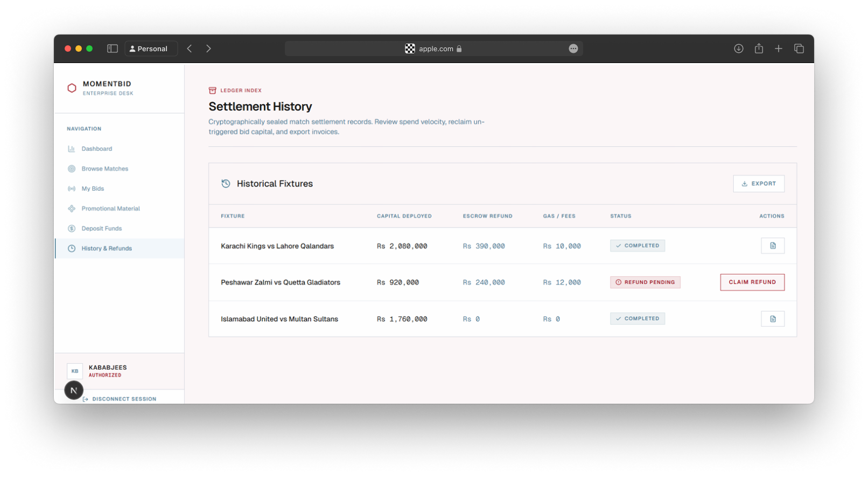Show Safari downloads
This screenshot has width=868, height=477.
tap(739, 49)
